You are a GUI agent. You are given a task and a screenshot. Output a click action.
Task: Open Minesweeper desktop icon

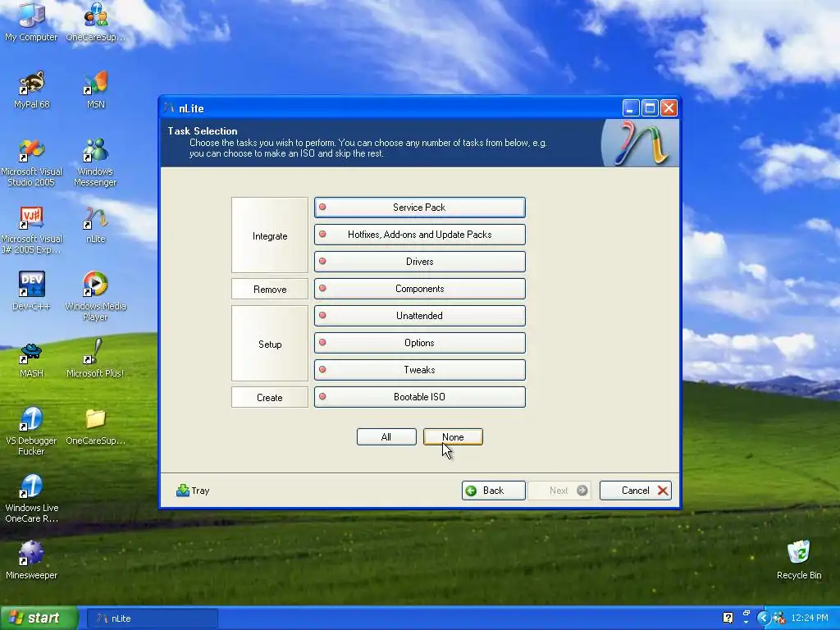pos(32,561)
